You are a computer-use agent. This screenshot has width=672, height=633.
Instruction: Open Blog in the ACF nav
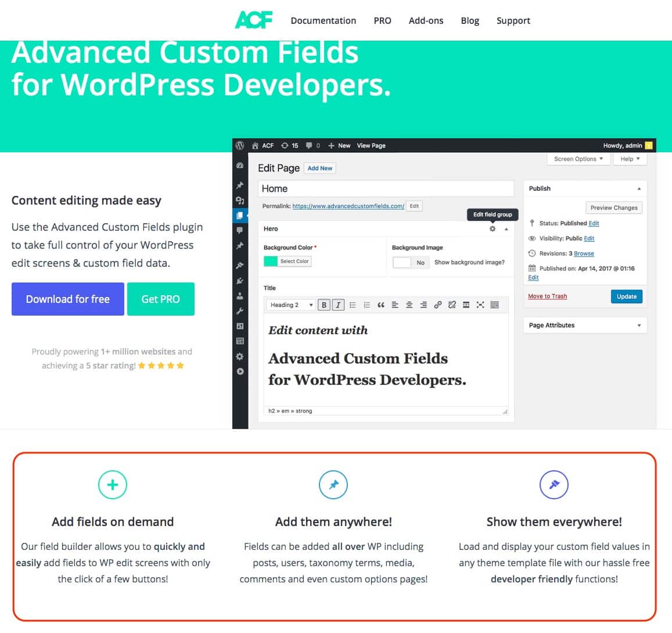pos(470,20)
